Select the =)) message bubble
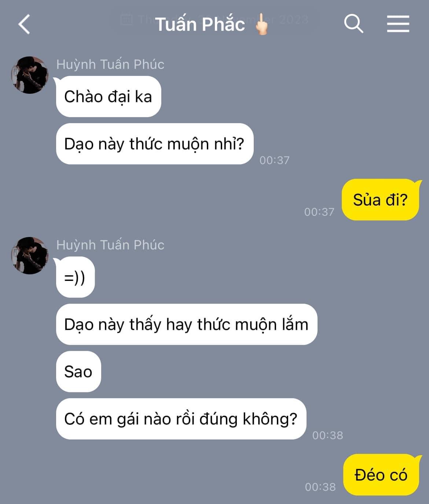Screen dimensions: 429x504 point(75,277)
